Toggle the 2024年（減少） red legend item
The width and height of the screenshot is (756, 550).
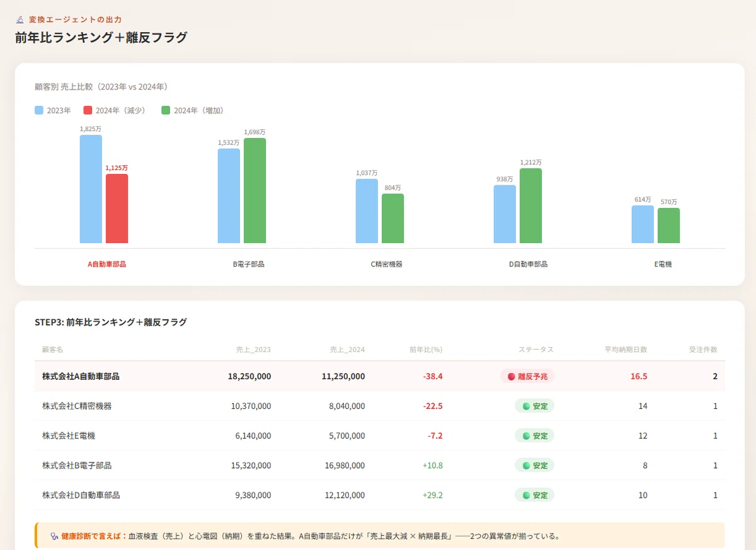pos(115,110)
